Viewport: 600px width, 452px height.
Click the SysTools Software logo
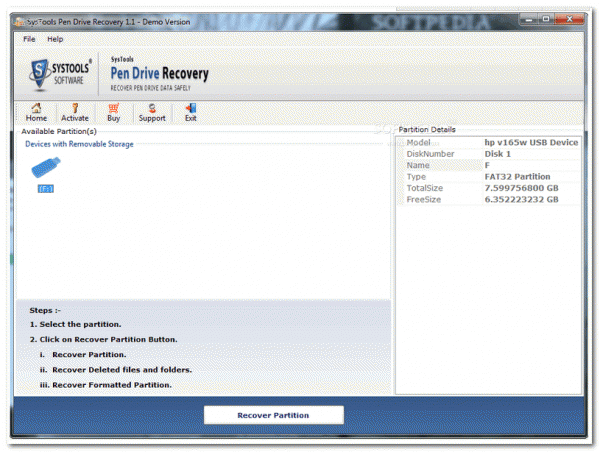pos(60,74)
